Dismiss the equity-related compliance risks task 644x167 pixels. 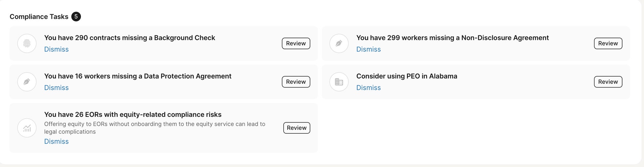coord(56,142)
